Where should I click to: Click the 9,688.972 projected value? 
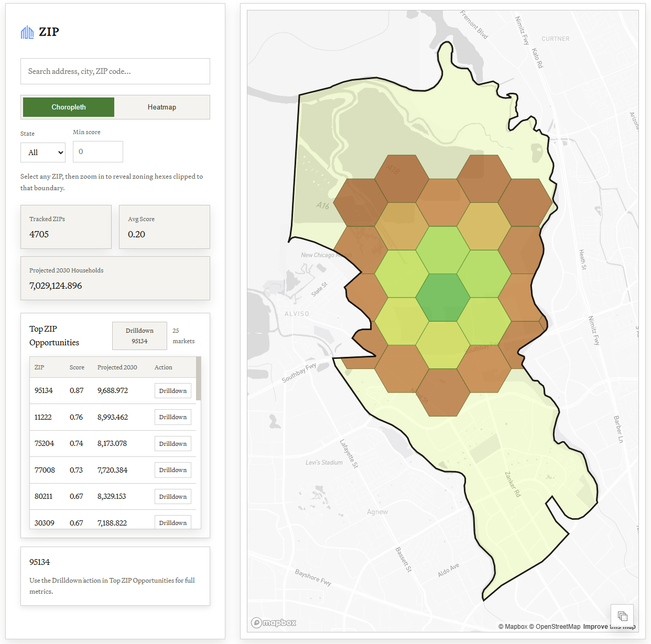pyautogui.click(x=113, y=391)
